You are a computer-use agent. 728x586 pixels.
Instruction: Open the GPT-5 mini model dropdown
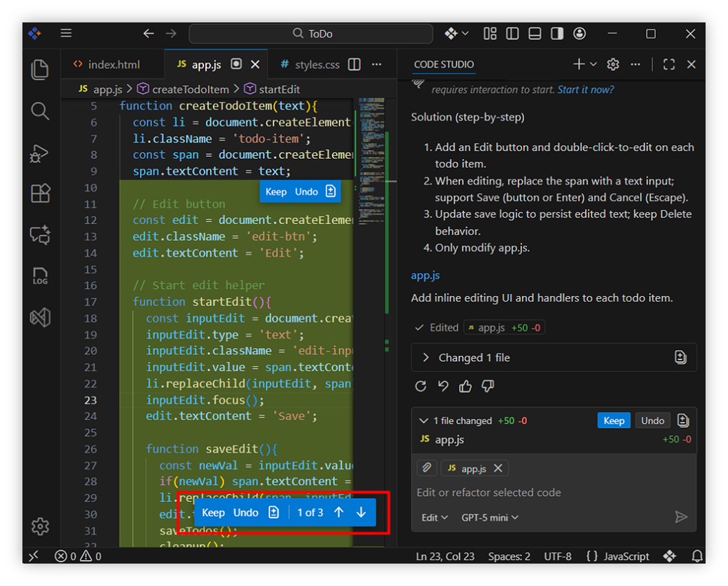click(x=490, y=517)
